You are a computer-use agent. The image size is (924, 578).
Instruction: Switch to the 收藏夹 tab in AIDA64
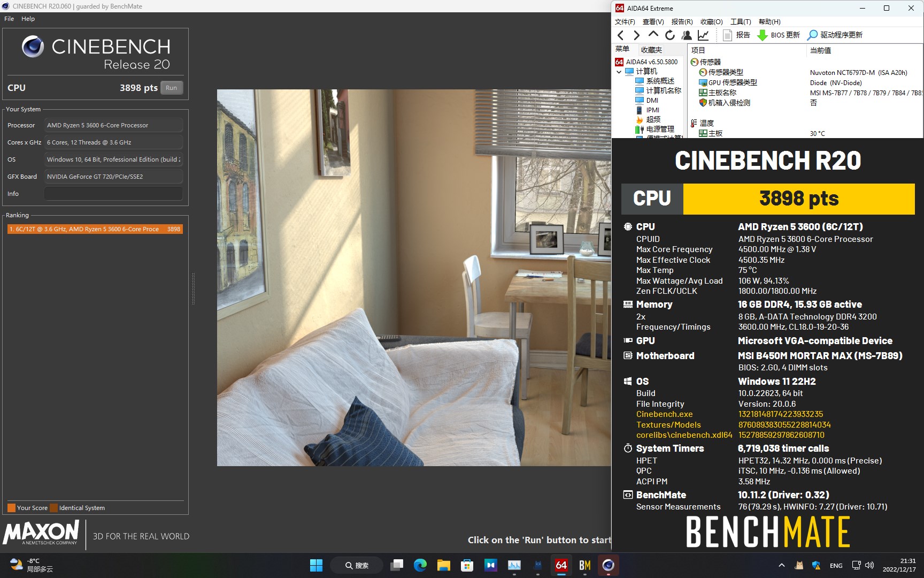coord(651,50)
